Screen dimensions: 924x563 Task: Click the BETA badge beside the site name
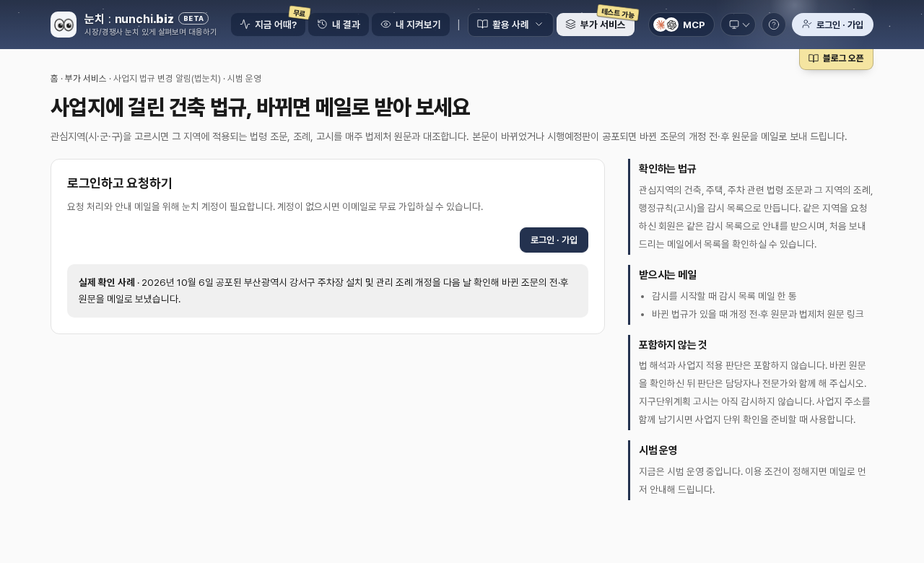pos(193,19)
